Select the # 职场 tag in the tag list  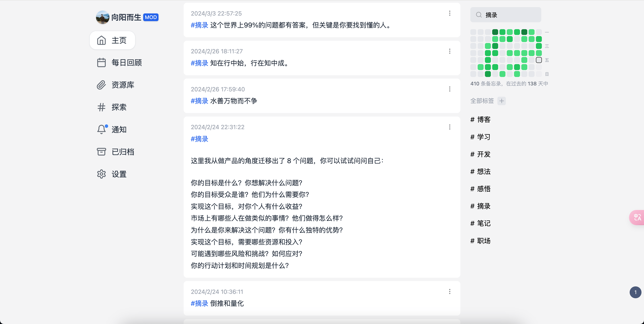pos(480,241)
